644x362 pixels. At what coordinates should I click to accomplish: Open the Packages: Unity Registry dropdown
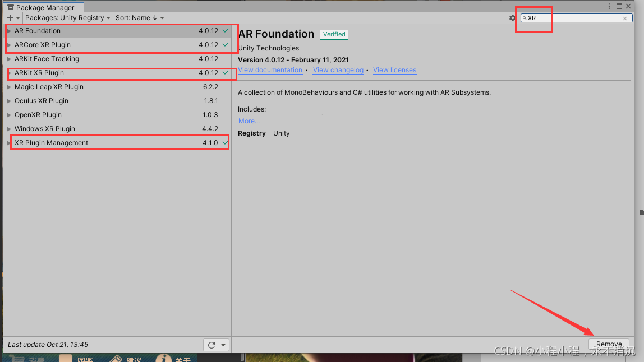68,17
